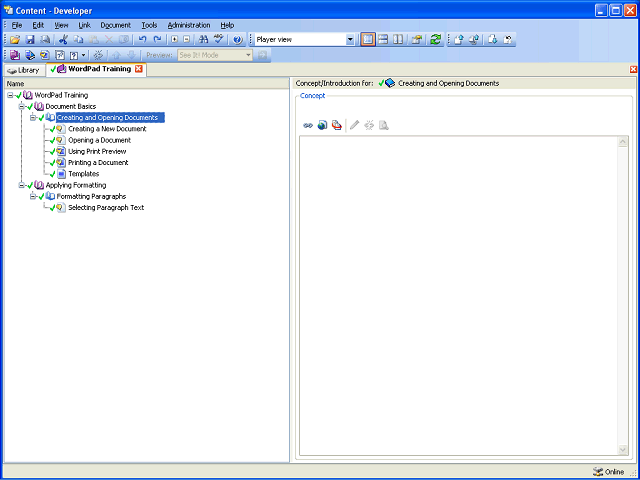Screen dimensions: 640x480
Task: Collapse the Applying Formatting node
Action: [x=22, y=185]
